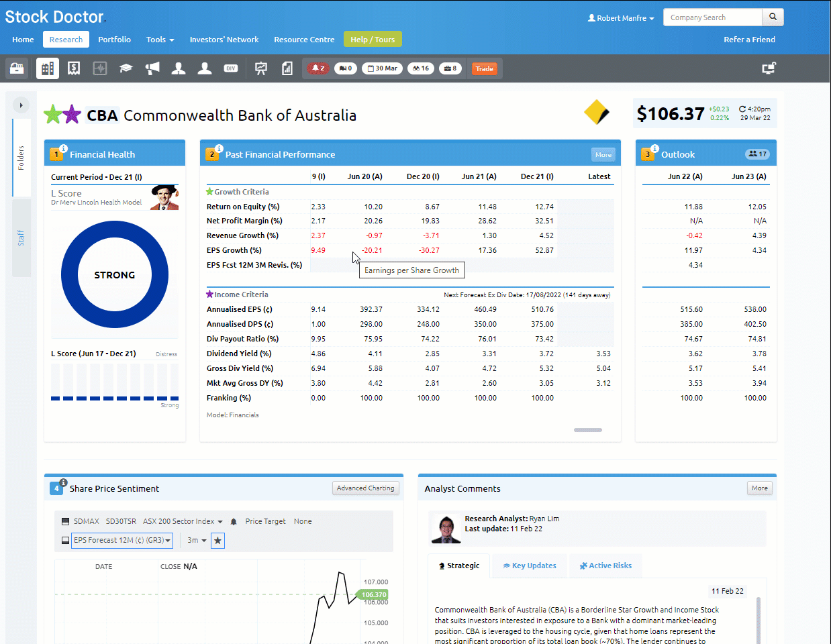Open the dollar receipt toolbar icon
The image size is (831, 644).
[74, 68]
